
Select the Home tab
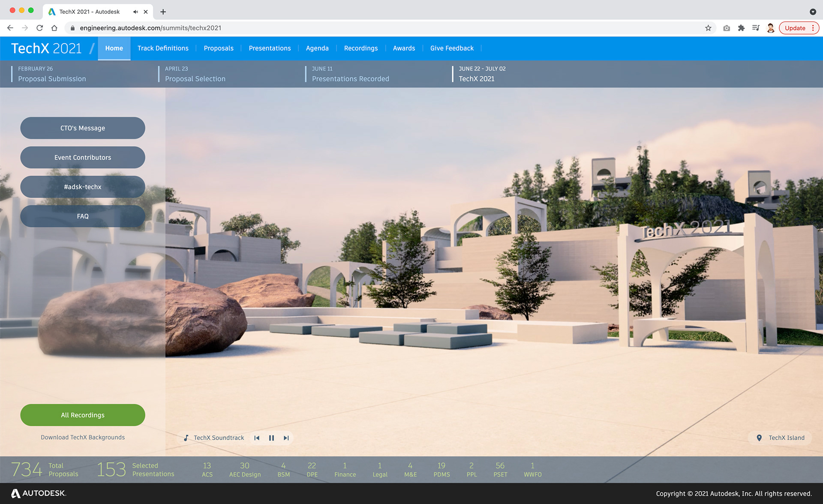[x=114, y=48]
